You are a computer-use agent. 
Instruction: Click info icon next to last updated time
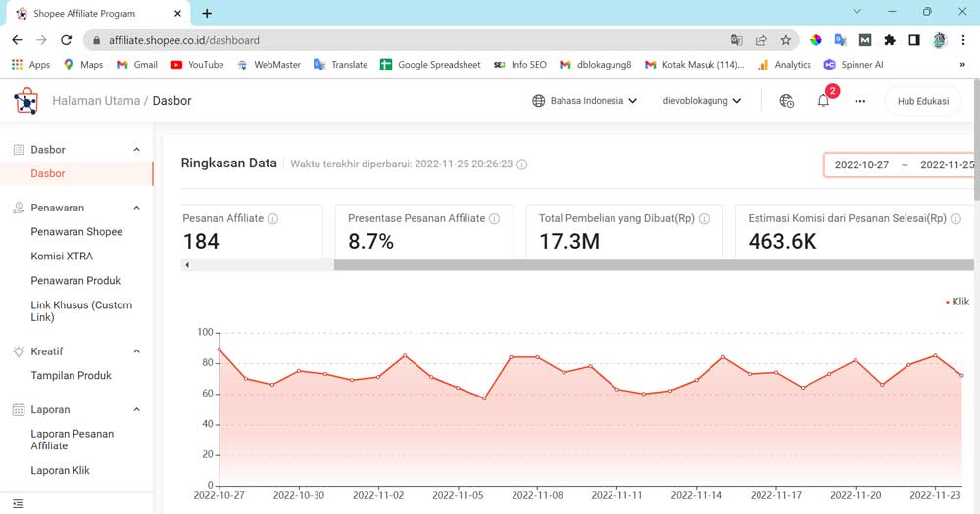[x=522, y=164]
